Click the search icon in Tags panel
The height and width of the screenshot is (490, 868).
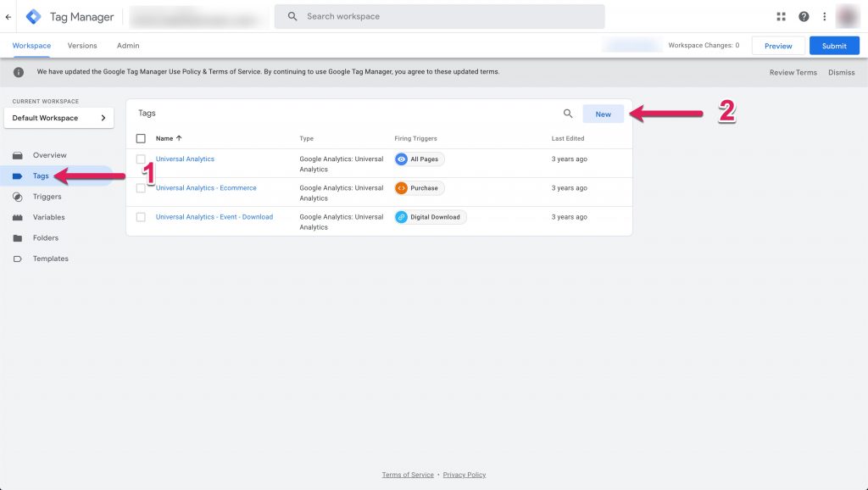point(568,114)
